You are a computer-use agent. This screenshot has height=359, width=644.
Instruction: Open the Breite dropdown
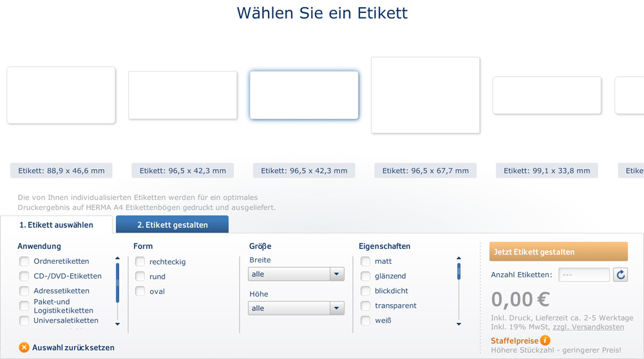pyautogui.click(x=296, y=274)
